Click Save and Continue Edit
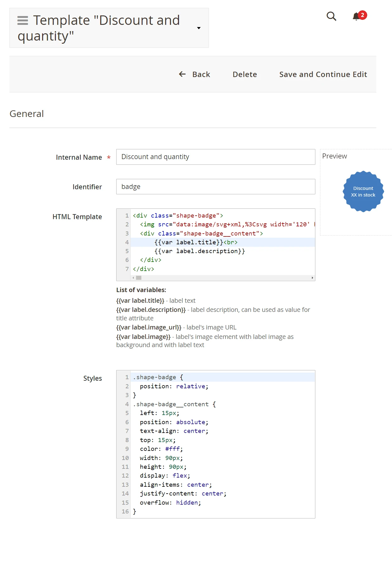 click(x=323, y=74)
